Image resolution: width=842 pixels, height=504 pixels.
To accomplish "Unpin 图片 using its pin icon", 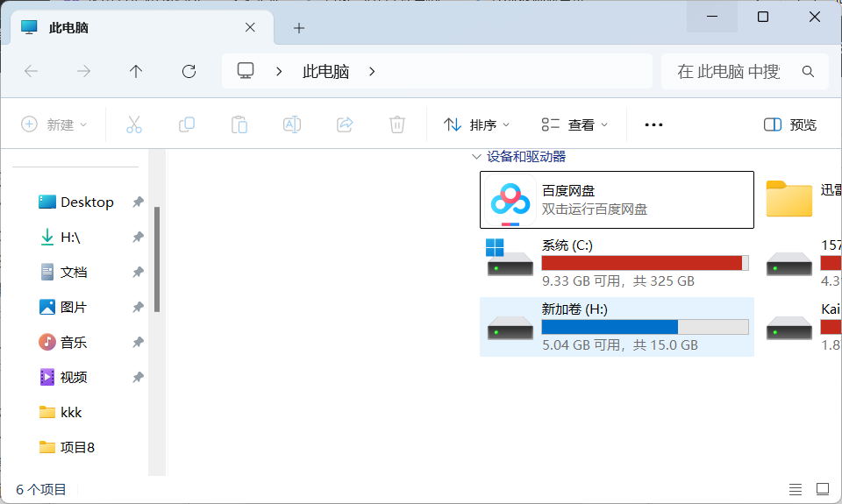I will [x=138, y=307].
